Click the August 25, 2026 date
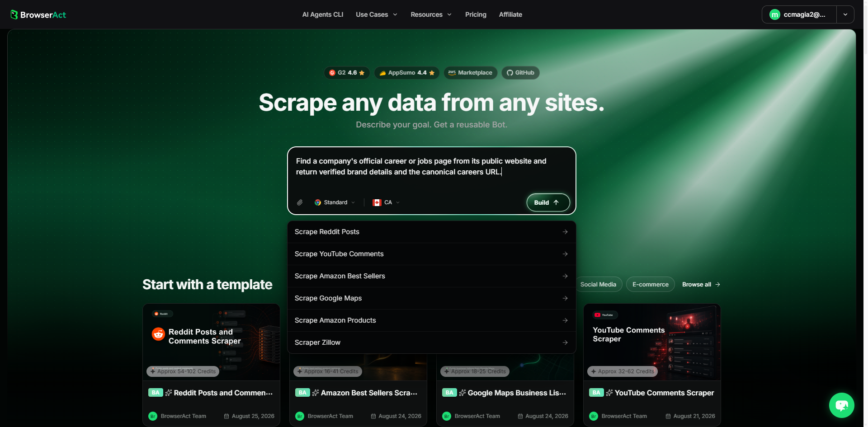The width and height of the screenshot is (868, 427). pyautogui.click(x=253, y=416)
